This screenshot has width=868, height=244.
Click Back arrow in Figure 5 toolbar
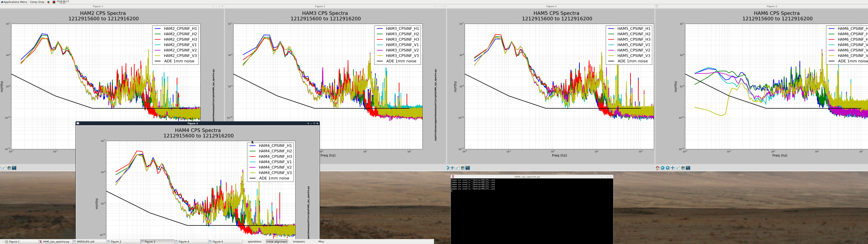(x=663, y=168)
